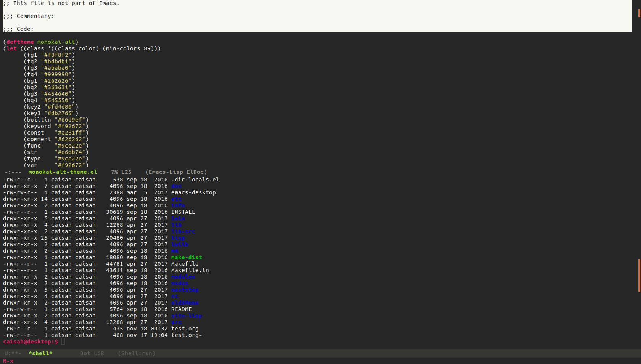The height and width of the screenshot is (364, 641).
Task: Click the caisah@desktop:$ prompt text
Action: 31,342
